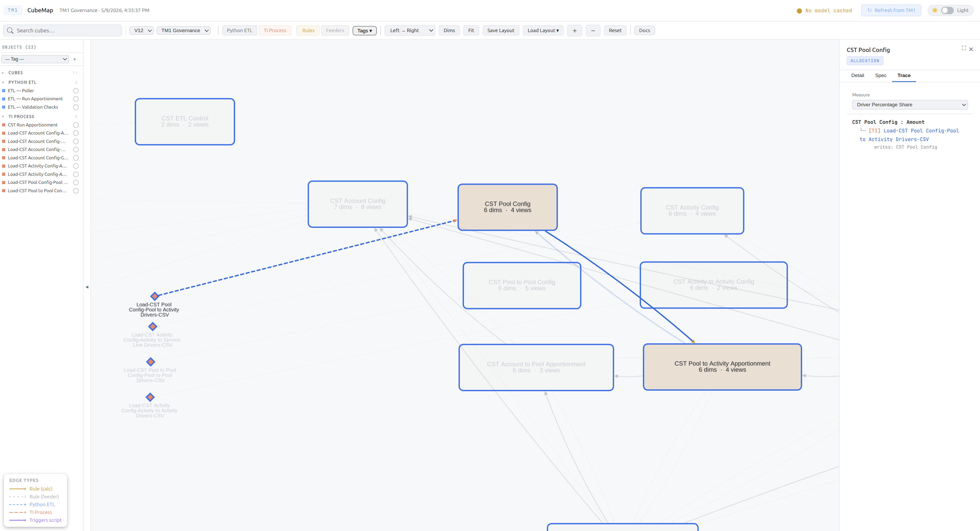Collapse the left sidebar with the arrow handle
Image resolution: width=980 pixels, height=531 pixels.
[87, 287]
